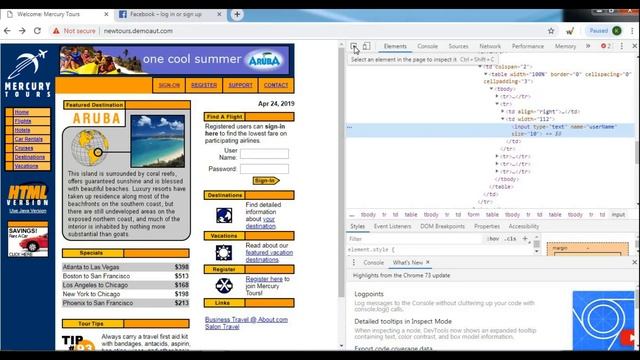Open Chrome three-dot menu

(x=632, y=31)
